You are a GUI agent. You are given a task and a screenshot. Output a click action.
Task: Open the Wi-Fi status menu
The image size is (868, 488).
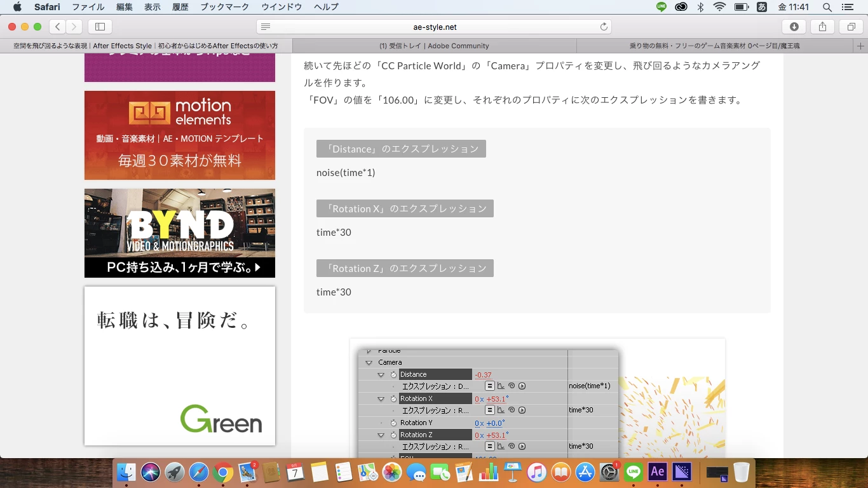pos(719,7)
